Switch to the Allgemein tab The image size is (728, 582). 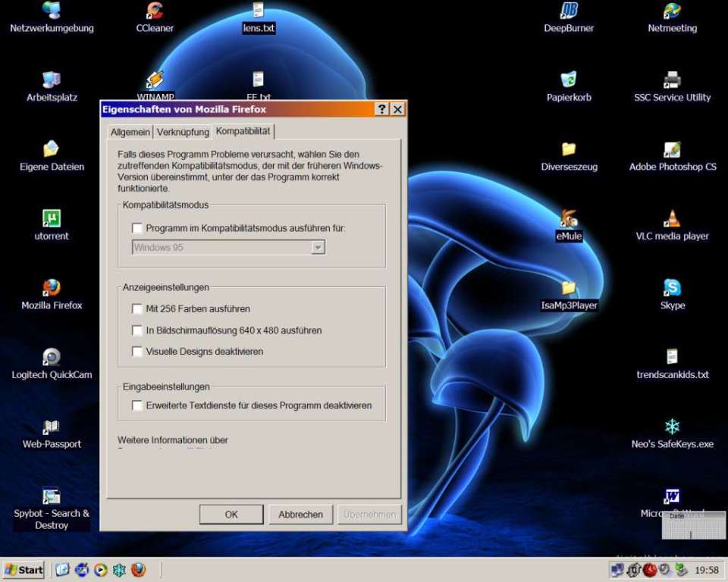(x=130, y=132)
